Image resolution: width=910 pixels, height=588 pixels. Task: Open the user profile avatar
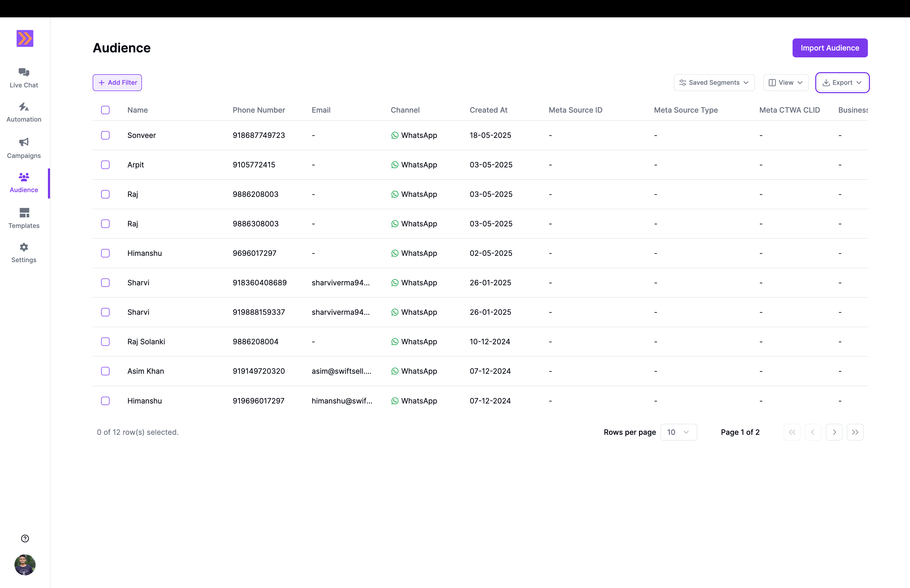click(25, 565)
